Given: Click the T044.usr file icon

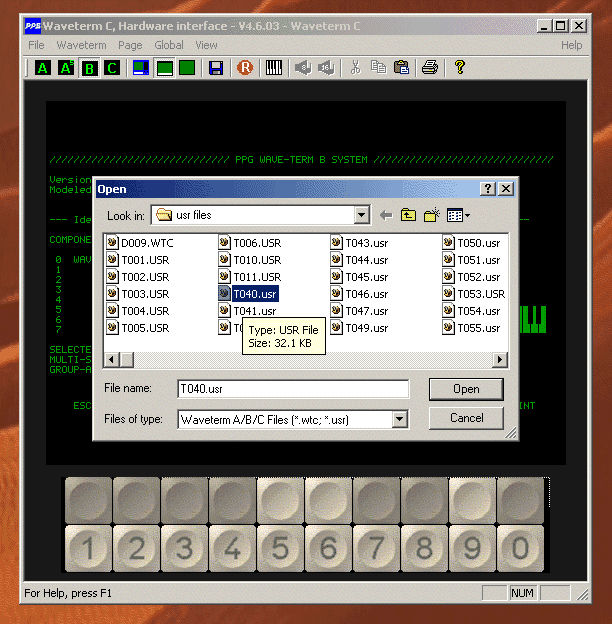Looking at the screenshot, I should pos(336,259).
